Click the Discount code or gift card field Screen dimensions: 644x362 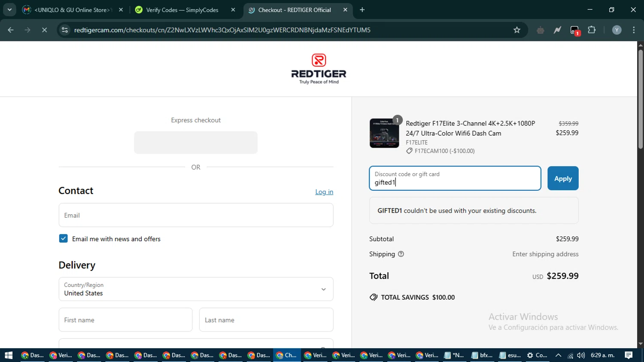click(x=455, y=178)
